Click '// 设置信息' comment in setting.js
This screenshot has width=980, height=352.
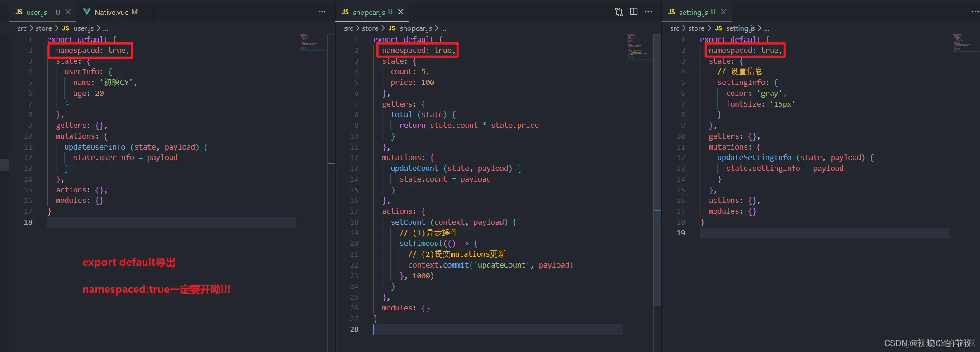pos(740,71)
